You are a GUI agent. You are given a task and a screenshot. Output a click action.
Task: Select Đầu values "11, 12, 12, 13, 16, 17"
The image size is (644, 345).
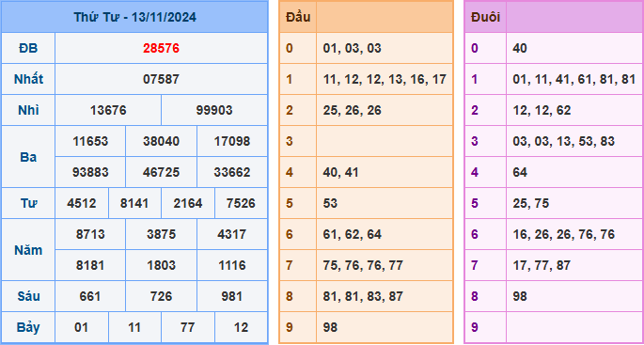(x=385, y=79)
